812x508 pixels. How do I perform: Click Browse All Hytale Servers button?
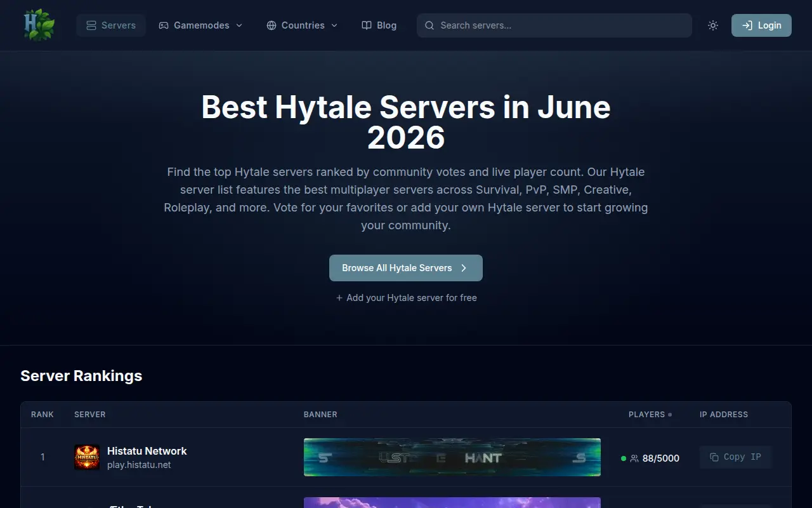406,268
